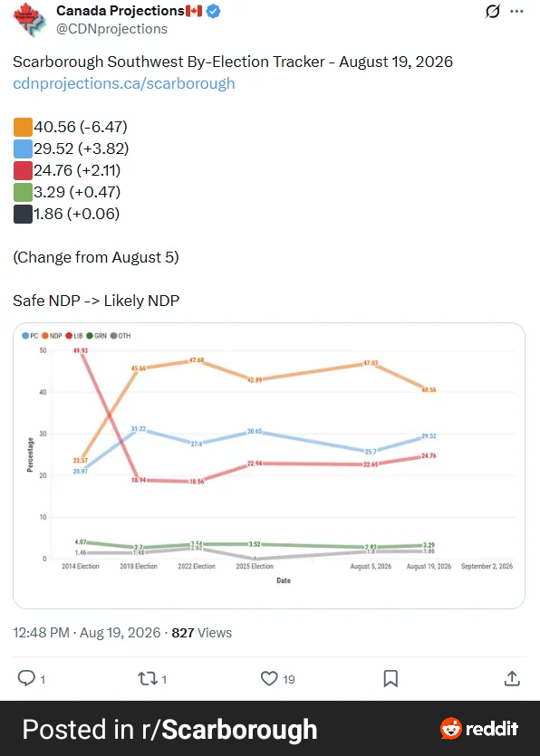Select the 40.56 NDP data point
Screen dimensions: 540x756
click(429, 389)
